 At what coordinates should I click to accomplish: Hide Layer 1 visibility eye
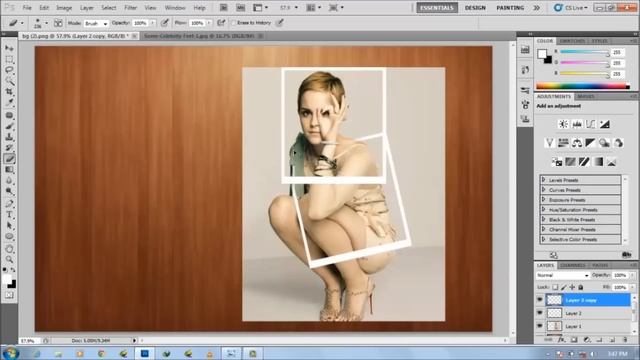coord(540,326)
